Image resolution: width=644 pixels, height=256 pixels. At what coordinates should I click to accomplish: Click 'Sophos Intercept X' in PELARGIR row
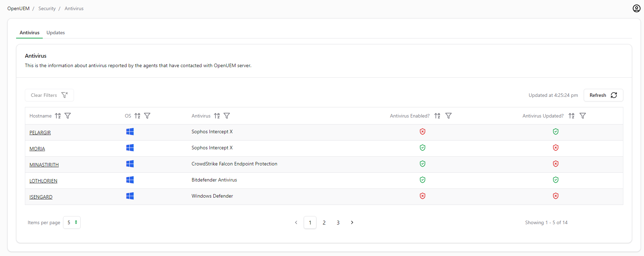click(x=212, y=131)
